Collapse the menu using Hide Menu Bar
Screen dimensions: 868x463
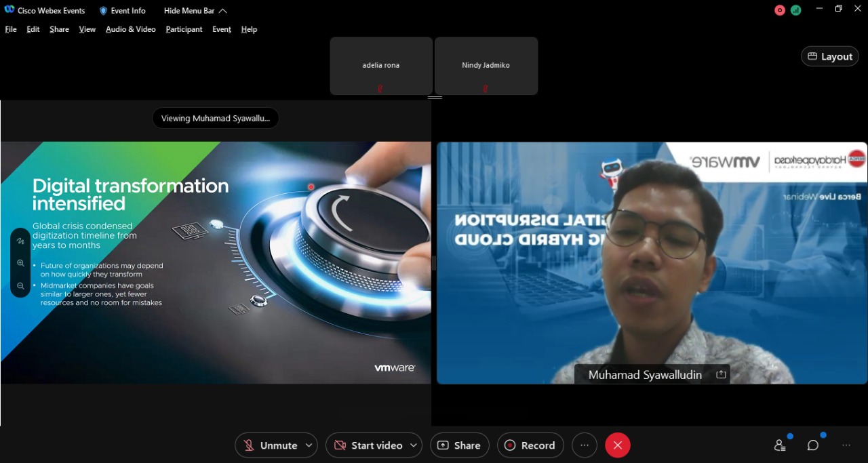click(x=195, y=11)
